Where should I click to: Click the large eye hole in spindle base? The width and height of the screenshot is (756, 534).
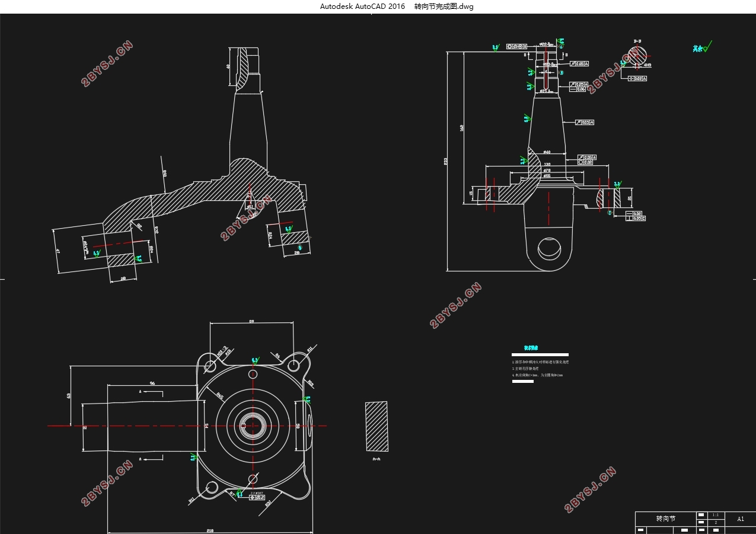point(550,247)
